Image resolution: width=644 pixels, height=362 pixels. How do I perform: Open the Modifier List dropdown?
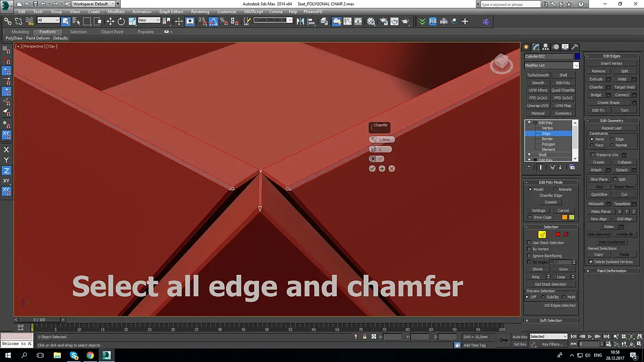point(551,65)
